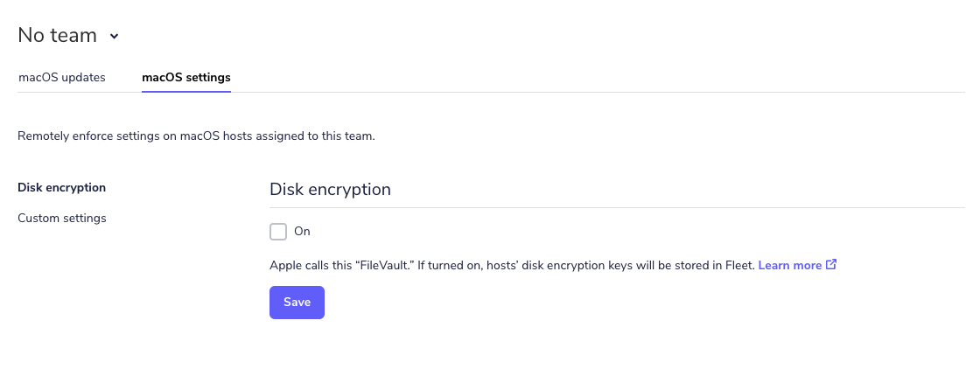The width and height of the screenshot is (980, 376).
Task: Enable the Disk encryption On checkbox
Action: pyautogui.click(x=278, y=232)
